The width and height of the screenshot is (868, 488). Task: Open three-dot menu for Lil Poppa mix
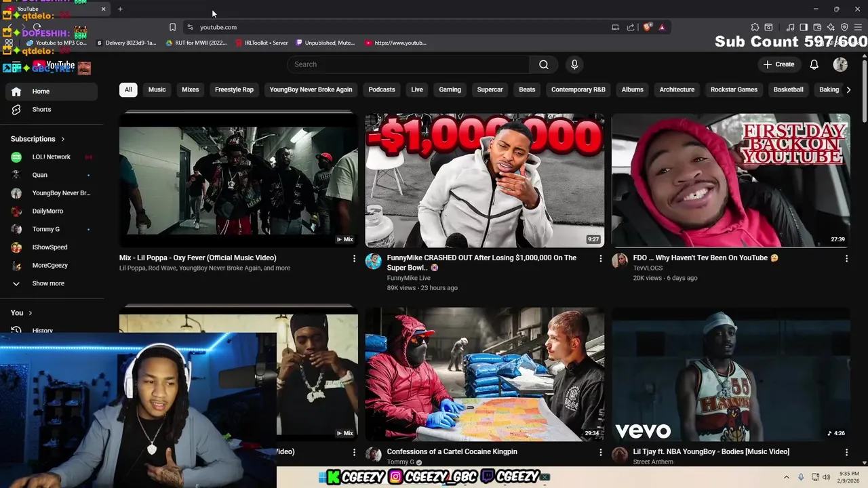pos(354,258)
